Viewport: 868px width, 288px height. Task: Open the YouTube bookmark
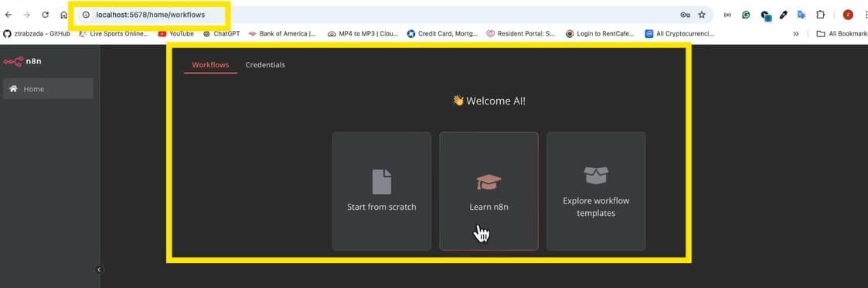click(x=176, y=34)
